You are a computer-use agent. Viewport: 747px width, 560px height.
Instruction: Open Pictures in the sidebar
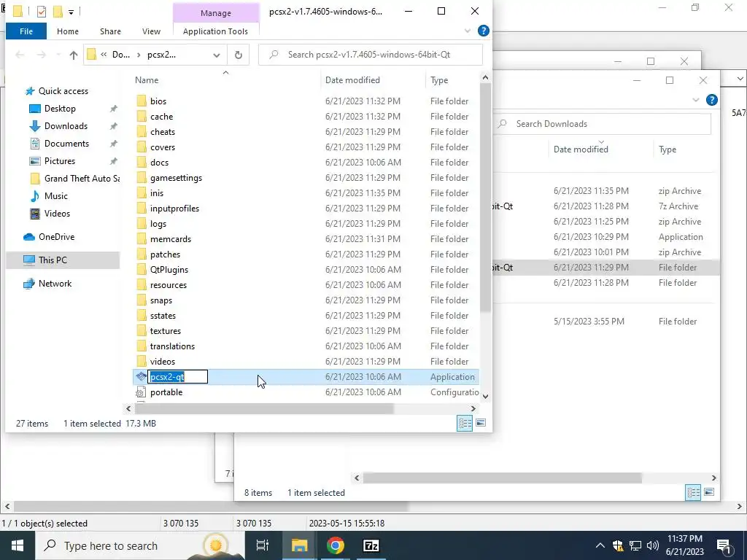60,161
